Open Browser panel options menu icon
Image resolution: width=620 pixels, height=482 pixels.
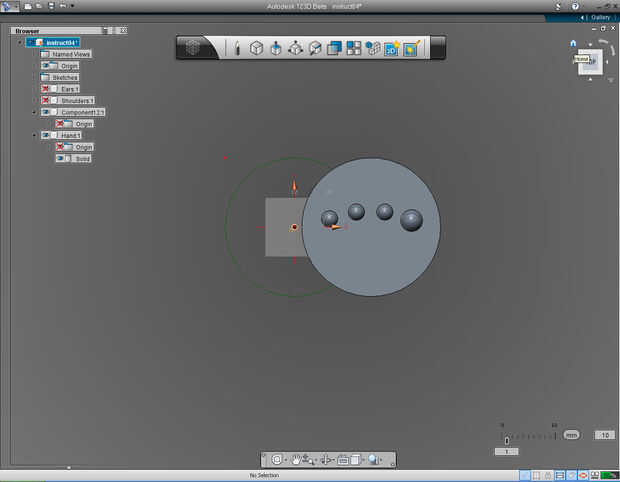coord(107,30)
